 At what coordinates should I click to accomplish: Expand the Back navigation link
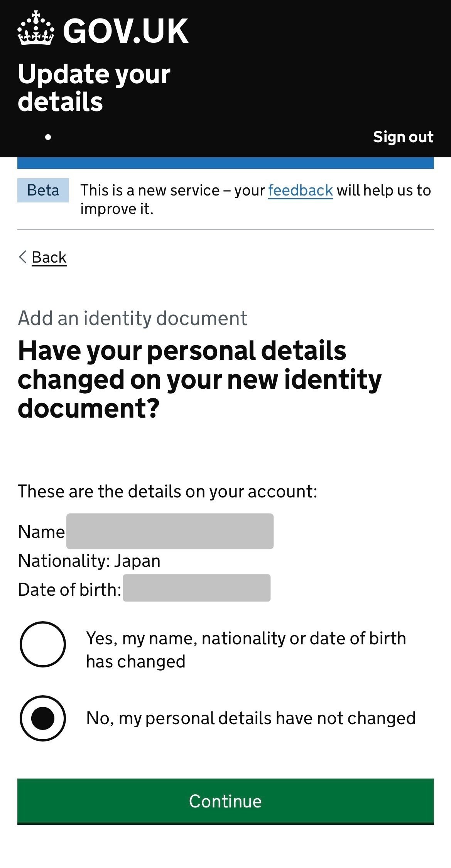[48, 257]
